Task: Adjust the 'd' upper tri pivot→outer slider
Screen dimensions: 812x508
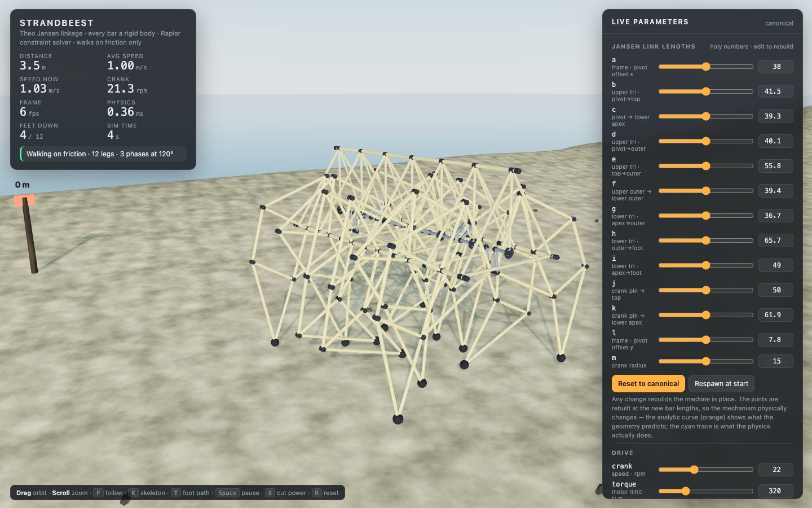Action: 706,141
